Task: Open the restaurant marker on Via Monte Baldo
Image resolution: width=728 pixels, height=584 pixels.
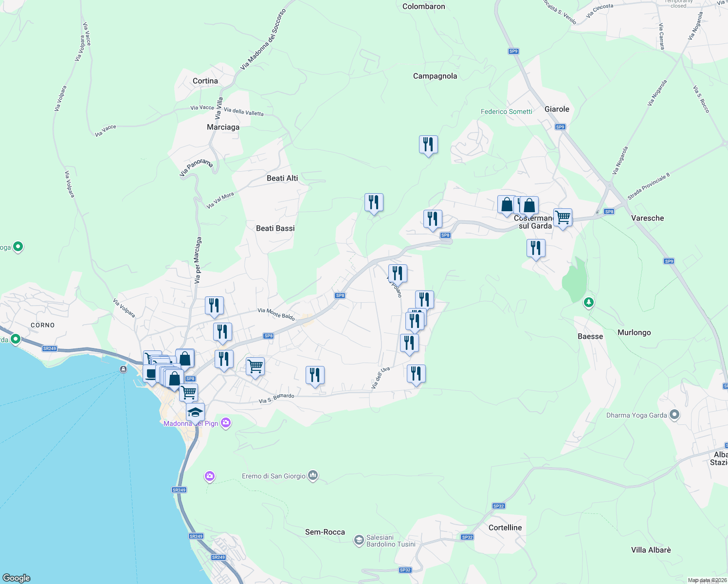Action: point(214,306)
